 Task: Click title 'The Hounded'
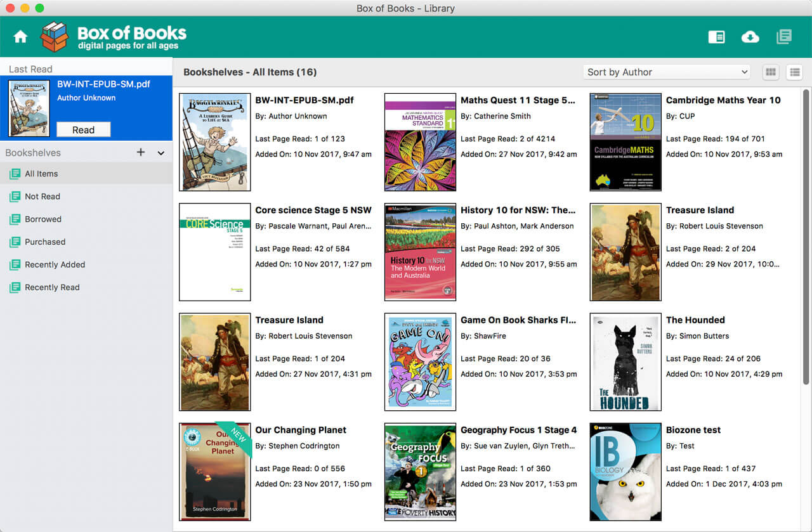(695, 320)
